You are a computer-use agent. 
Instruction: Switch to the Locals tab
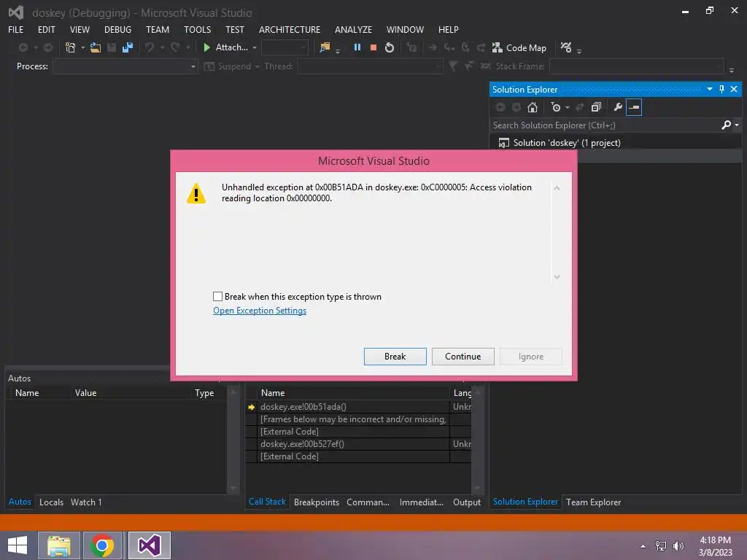coord(51,502)
